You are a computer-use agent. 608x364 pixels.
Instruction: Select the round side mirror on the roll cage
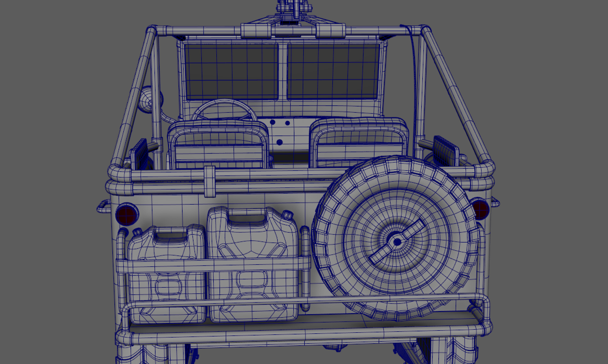click(x=150, y=100)
